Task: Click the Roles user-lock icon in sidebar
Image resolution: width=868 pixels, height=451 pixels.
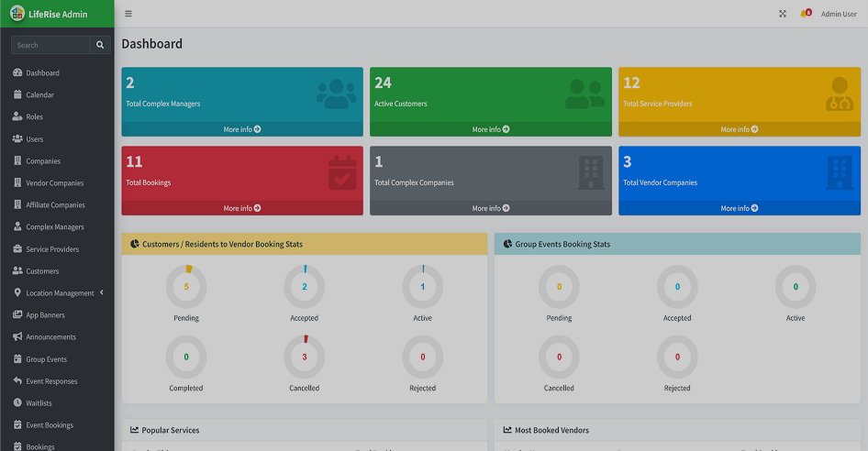Action: coord(17,116)
